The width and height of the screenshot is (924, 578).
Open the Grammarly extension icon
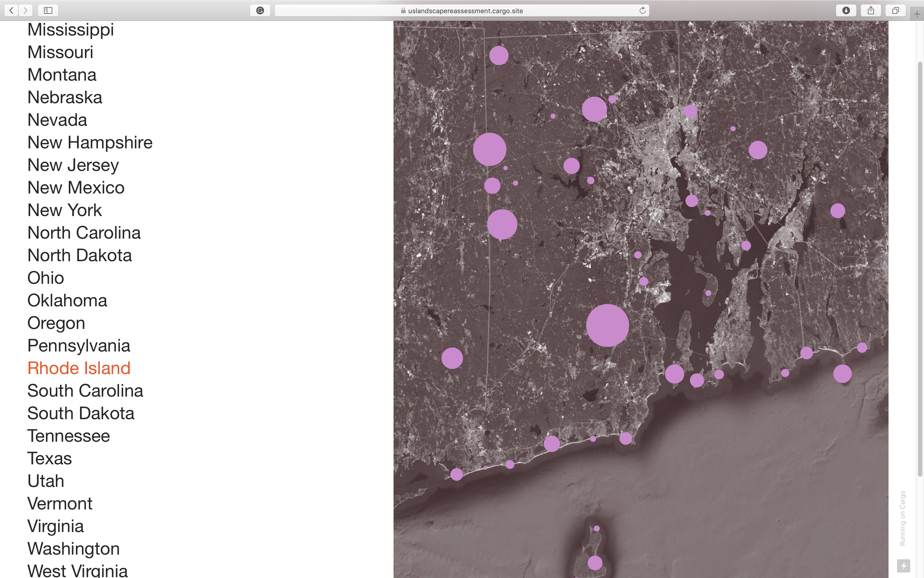tap(260, 10)
